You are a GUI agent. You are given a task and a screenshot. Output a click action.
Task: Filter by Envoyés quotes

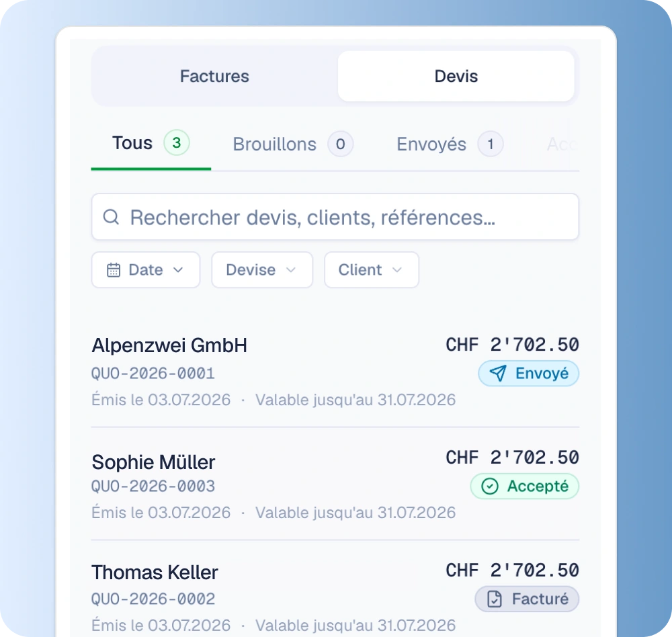pyautogui.click(x=450, y=144)
